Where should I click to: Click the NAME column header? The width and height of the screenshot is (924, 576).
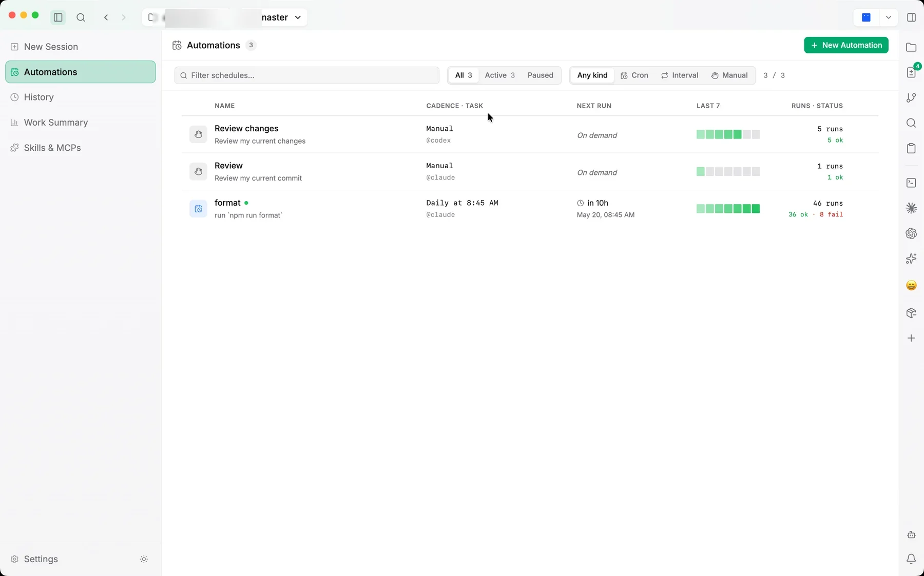tap(224, 106)
